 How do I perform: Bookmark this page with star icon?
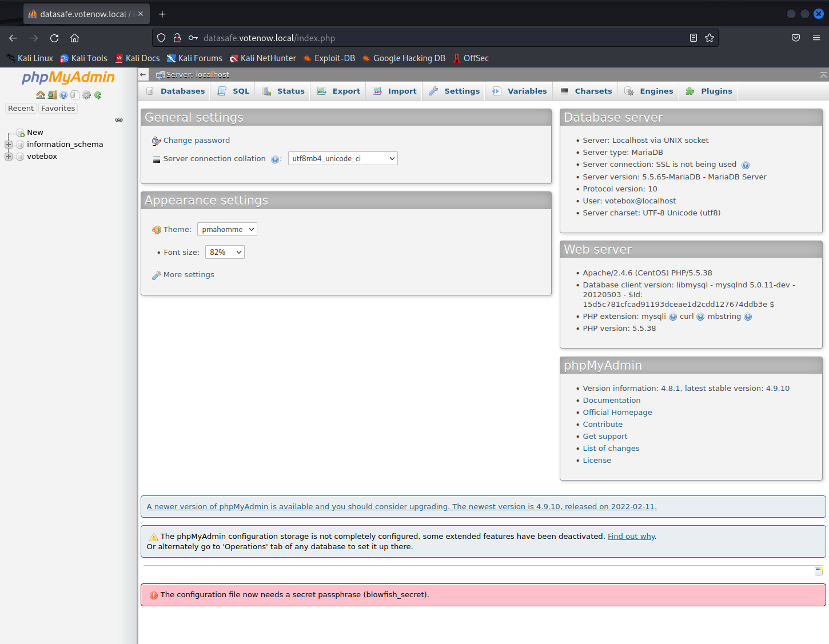710,38
